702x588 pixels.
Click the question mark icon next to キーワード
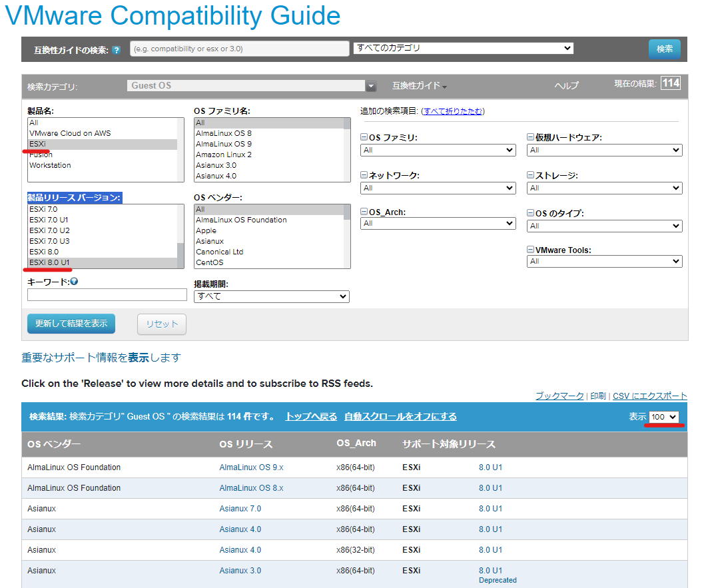click(73, 280)
